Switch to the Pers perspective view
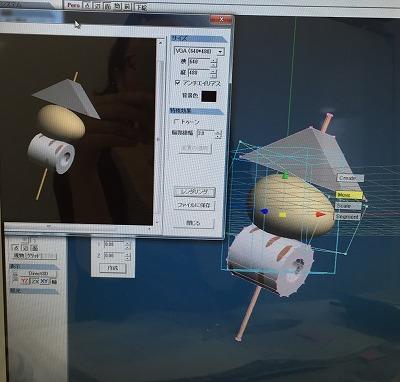The image size is (400, 382). coord(74,5)
